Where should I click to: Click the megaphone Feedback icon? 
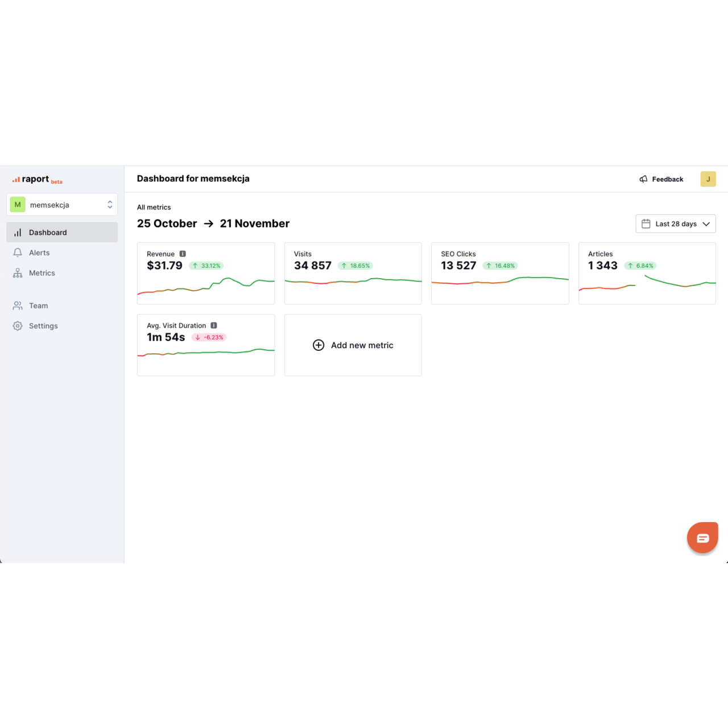(643, 179)
